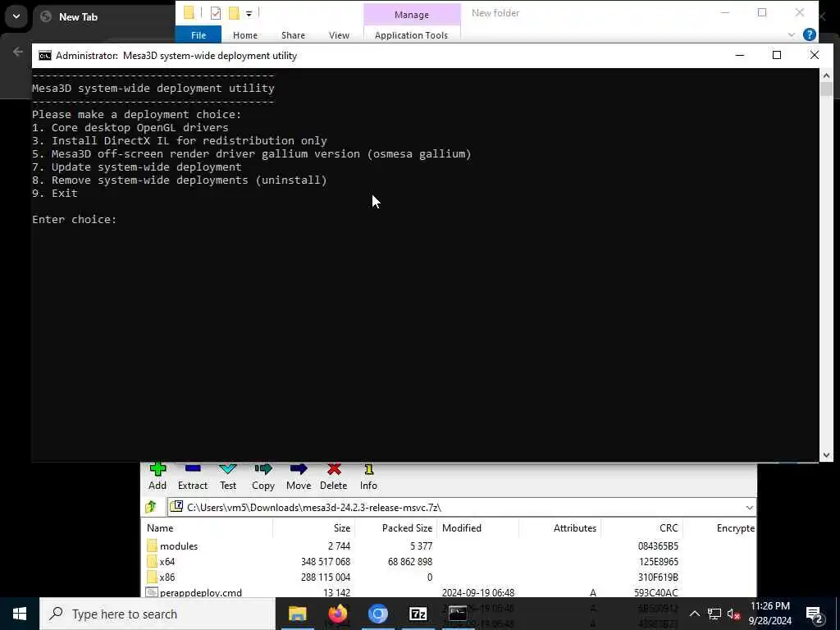Expand the Explorer quick access toolbar dropdown
The width and height of the screenshot is (840, 630).
tap(249, 14)
